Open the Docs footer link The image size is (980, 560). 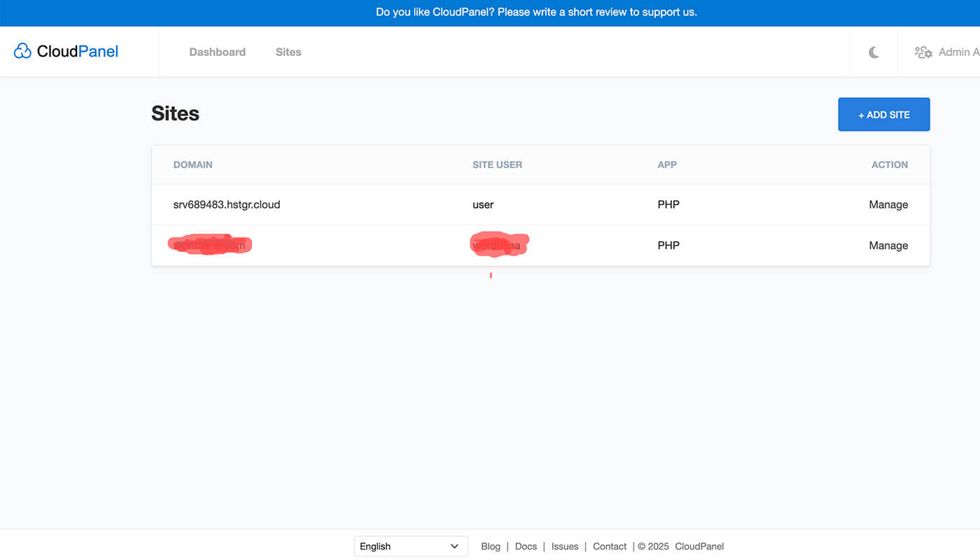[526, 546]
